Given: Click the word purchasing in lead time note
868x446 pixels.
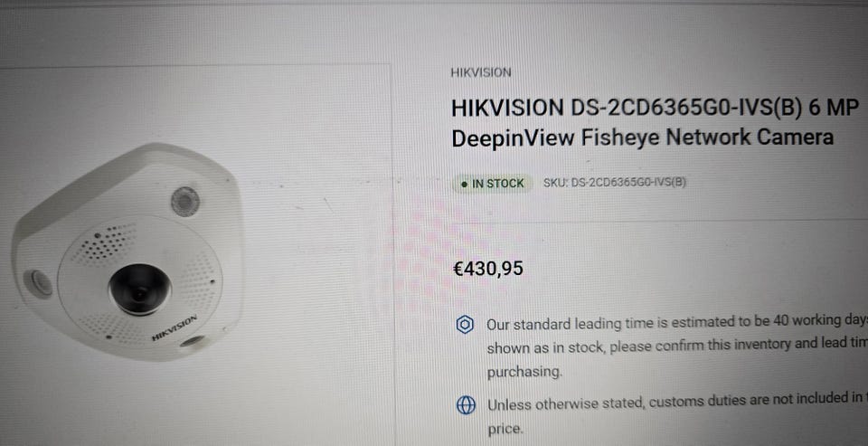Looking at the screenshot, I should (524, 371).
